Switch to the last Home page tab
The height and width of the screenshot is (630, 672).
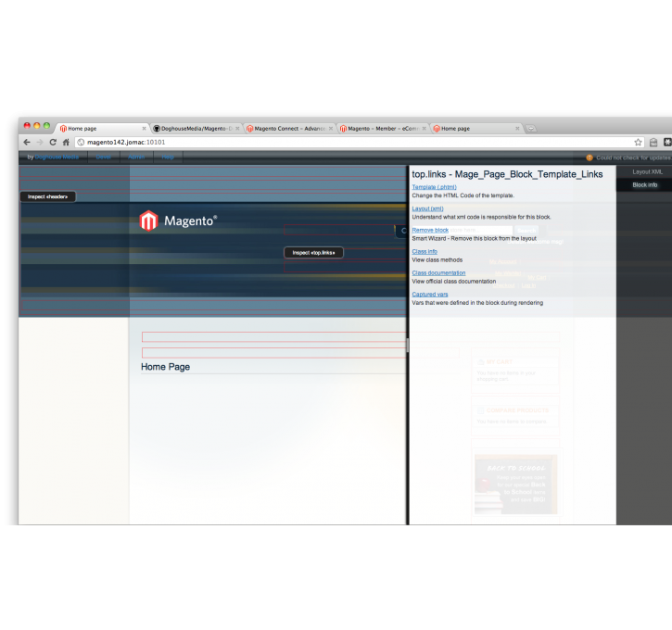point(475,129)
